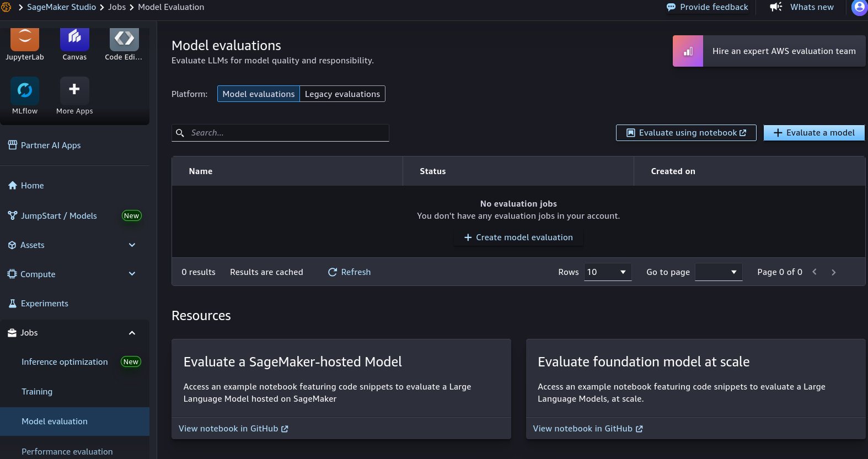Launch the Canvas app icon
The image size is (868, 459).
click(74, 37)
